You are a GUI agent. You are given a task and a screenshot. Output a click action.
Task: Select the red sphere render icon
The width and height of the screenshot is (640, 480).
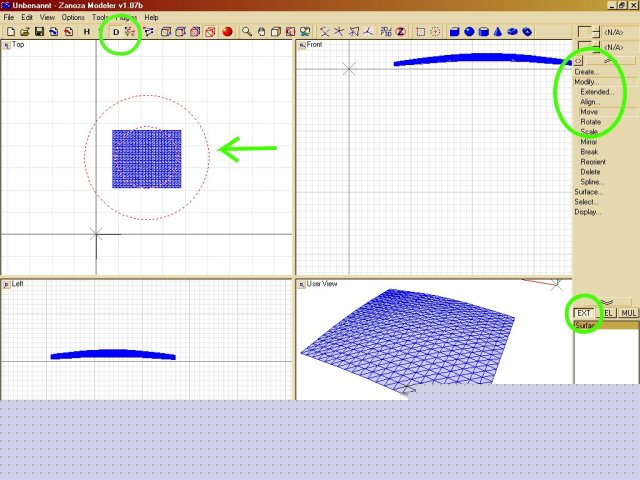[x=228, y=32]
